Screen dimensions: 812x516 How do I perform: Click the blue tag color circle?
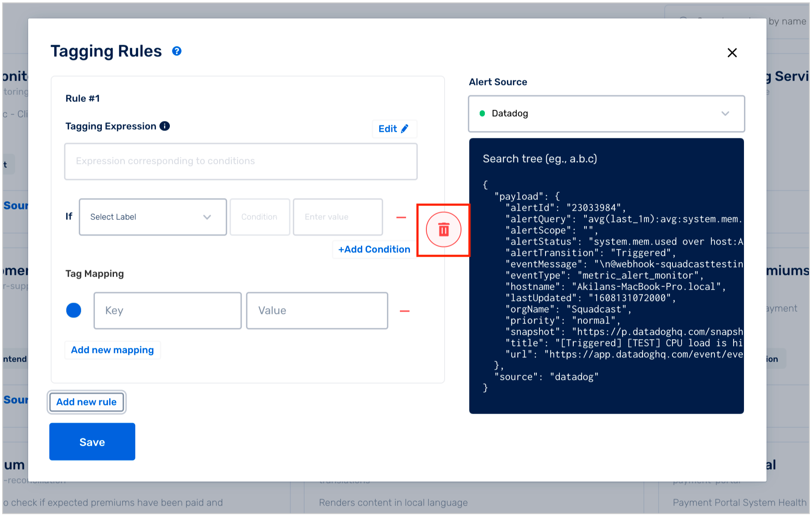(74, 310)
